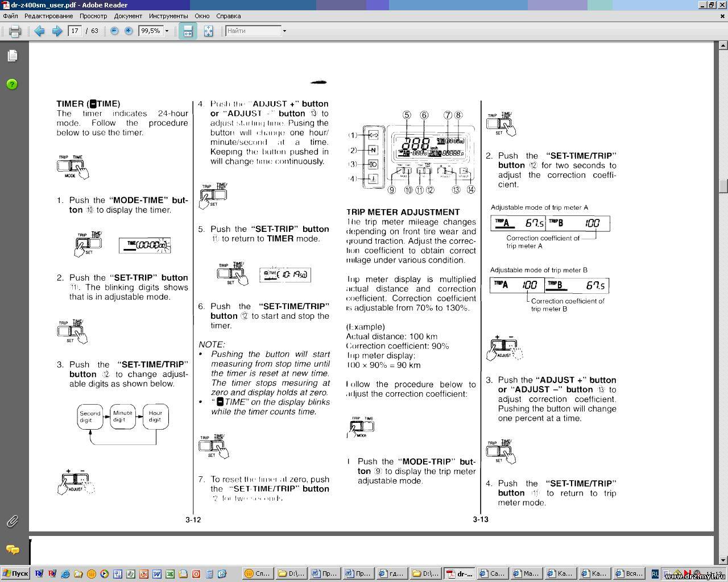Click the TRIP METER ADJUSTMENT heading
This screenshot has height=582, width=728.
coord(403,212)
